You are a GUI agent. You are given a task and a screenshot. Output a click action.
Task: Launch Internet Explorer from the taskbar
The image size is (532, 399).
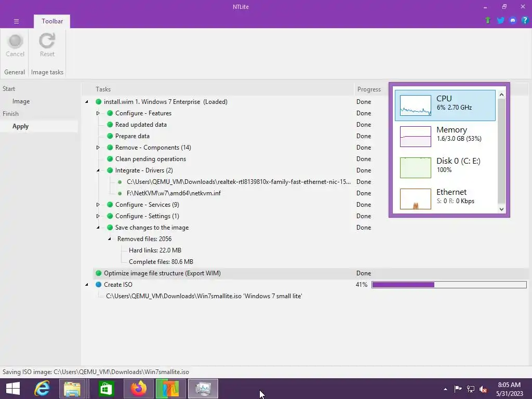click(x=43, y=389)
